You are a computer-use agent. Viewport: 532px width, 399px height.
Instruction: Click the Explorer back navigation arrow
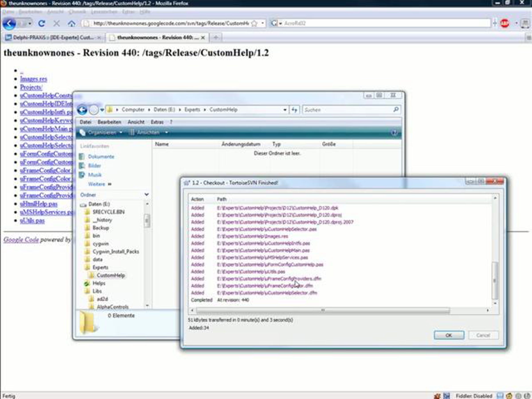(x=82, y=110)
